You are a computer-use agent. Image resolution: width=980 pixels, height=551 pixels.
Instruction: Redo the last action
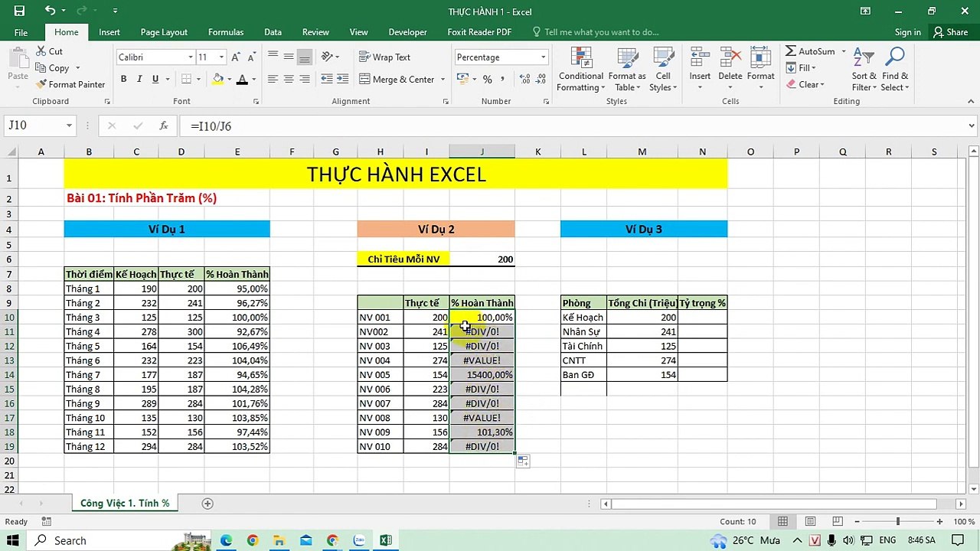pyautogui.click(x=83, y=11)
